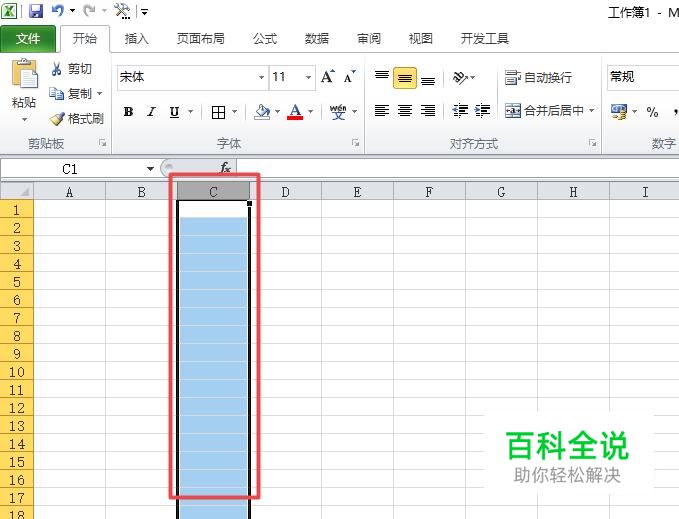The width and height of the screenshot is (679, 519).
Task: Open the Name Box dropdown arrow
Action: click(x=150, y=169)
